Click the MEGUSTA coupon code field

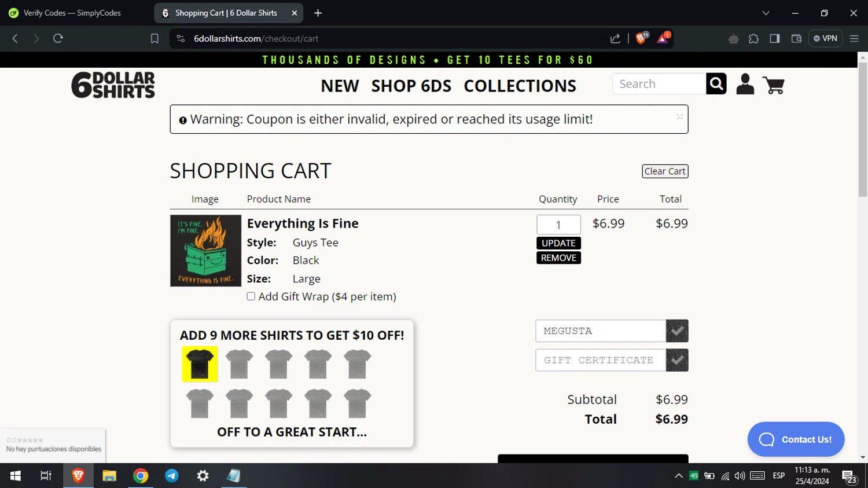coord(601,331)
